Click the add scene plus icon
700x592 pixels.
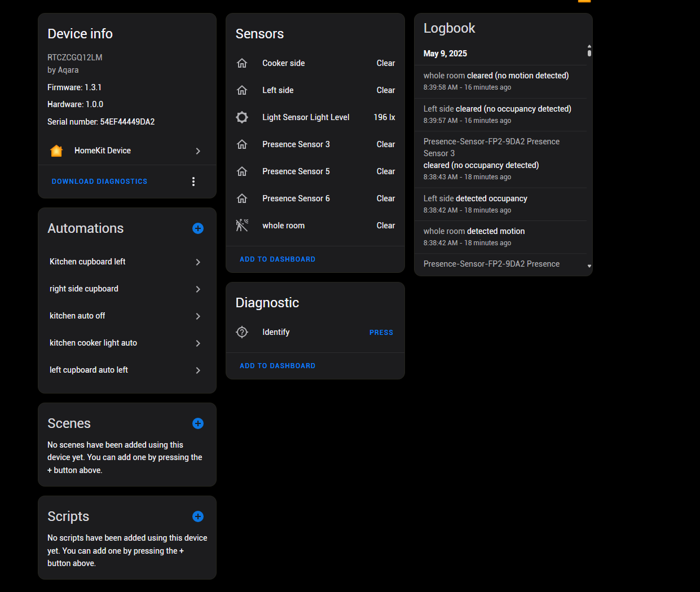[x=198, y=423]
